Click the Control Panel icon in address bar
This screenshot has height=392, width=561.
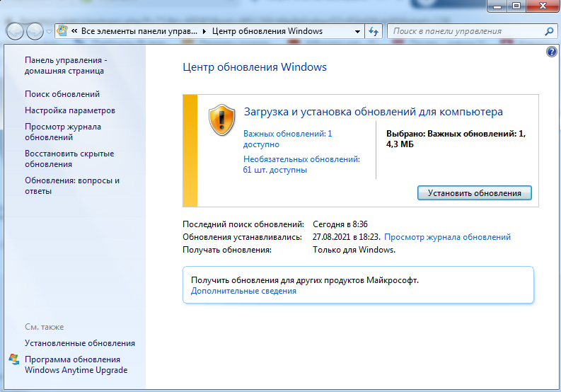(x=62, y=31)
